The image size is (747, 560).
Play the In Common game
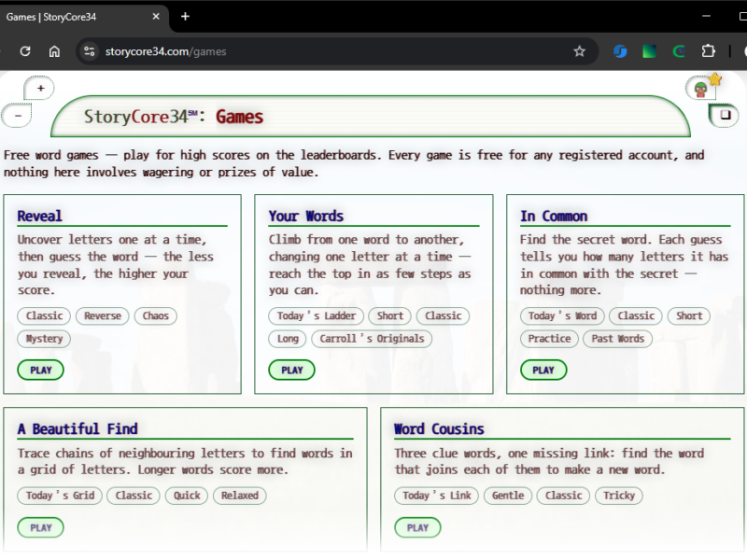543,370
